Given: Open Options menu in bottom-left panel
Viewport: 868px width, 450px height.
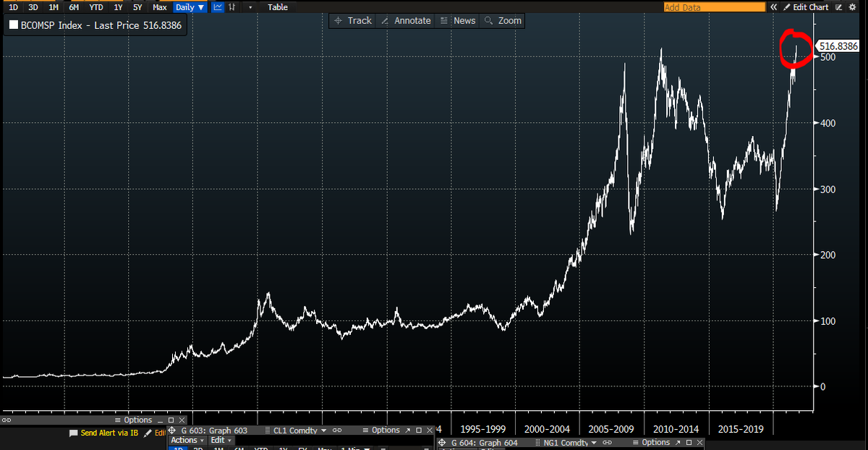Looking at the screenshot, I should (x=134, y=420).
